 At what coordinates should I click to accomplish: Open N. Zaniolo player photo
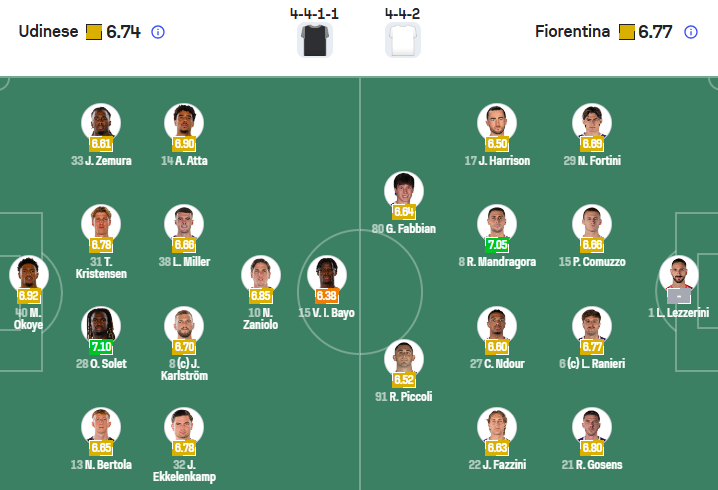click(261, 274)
